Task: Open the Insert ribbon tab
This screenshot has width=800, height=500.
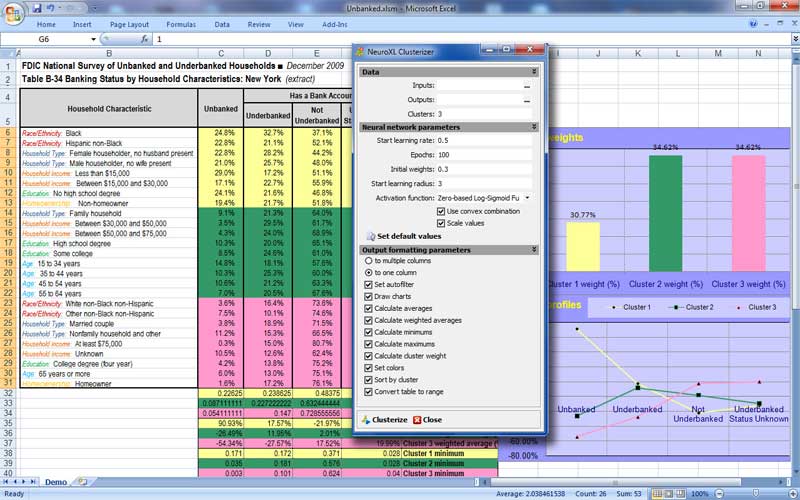Action: pos(82,24)
